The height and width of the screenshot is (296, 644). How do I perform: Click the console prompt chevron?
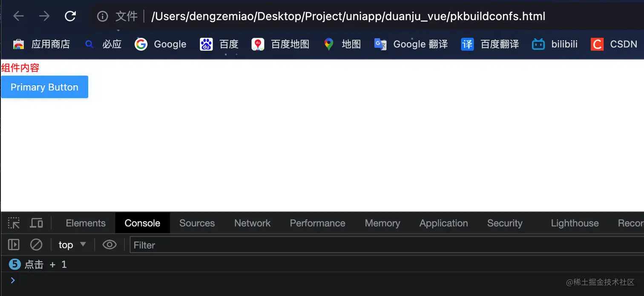[13, 280]
